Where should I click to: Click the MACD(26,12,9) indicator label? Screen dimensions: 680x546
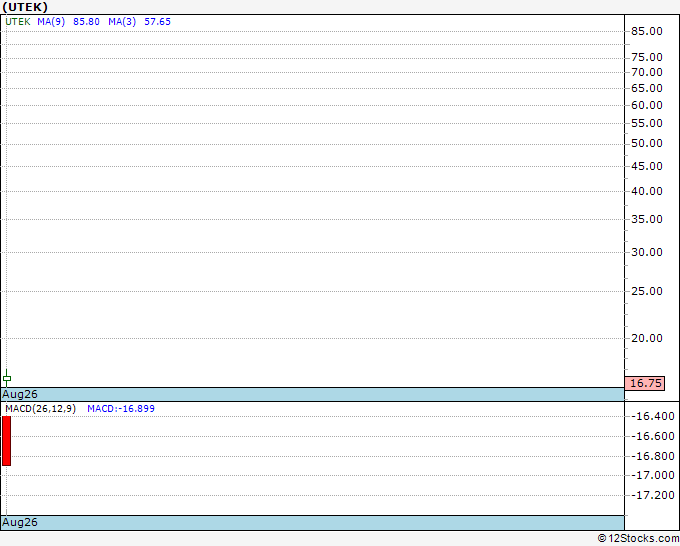coord(40,409)
